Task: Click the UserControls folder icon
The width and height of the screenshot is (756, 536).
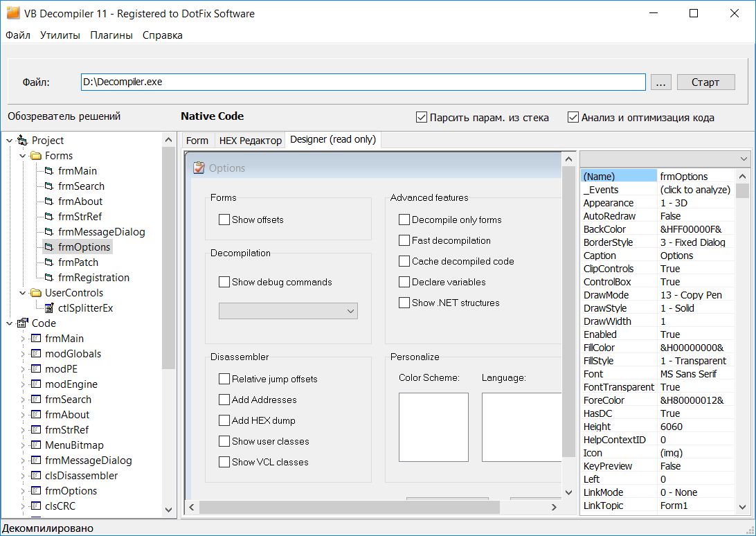Action: pyautogui.click(x=36, y=293)
